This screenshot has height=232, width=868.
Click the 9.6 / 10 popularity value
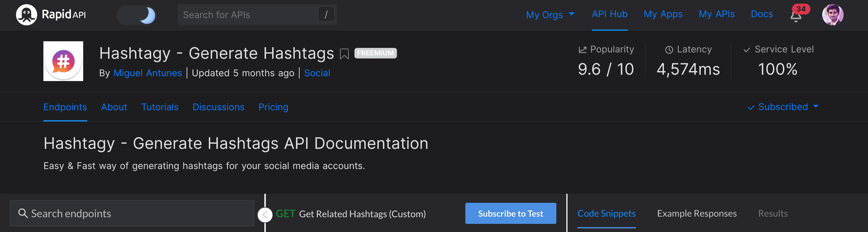point(605,69)
